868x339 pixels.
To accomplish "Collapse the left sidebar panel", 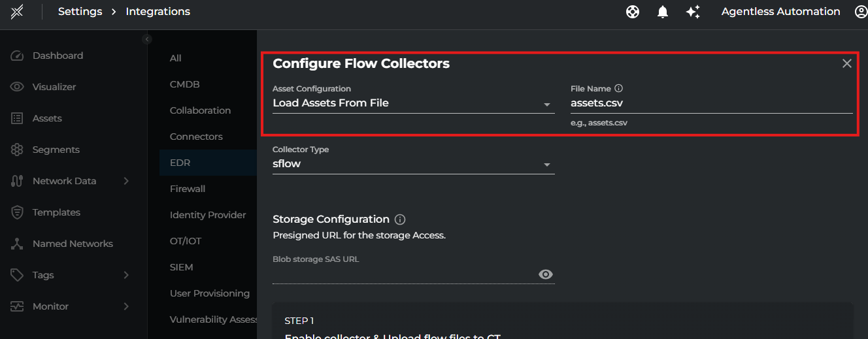I will pyautogui.click(x=147, y=39).
